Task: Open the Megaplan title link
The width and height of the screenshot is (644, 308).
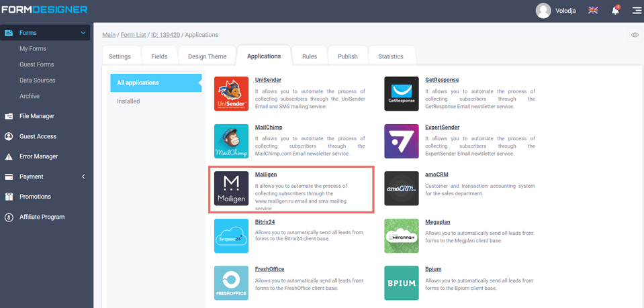Action: 438,221
